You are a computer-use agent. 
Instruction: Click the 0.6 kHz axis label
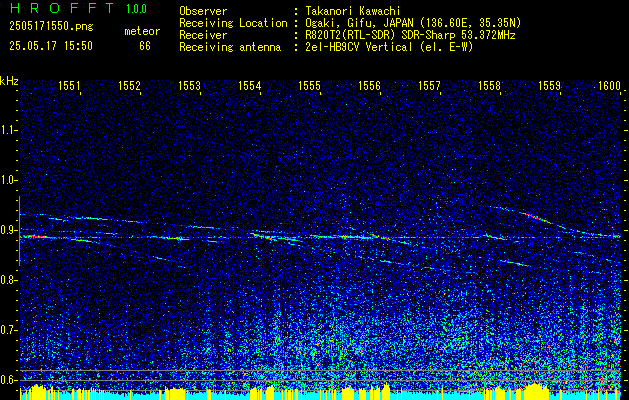tap(8, 380)
